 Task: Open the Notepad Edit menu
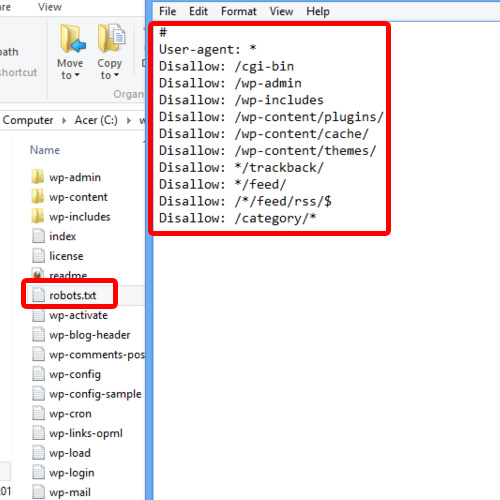(x=198, y=11)
